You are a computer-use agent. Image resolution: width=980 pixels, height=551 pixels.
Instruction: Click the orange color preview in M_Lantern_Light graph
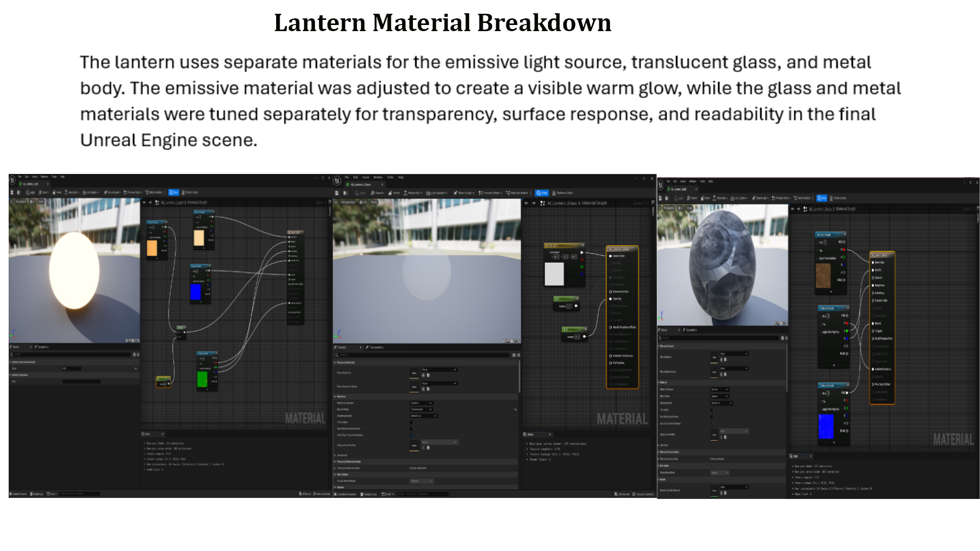click(x=152, y=247)
